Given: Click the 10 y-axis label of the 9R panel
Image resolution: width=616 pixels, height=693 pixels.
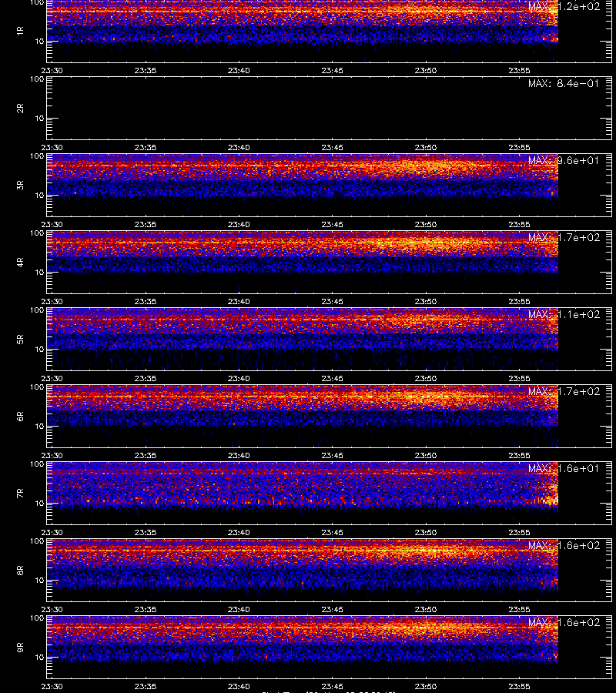Looking at the screenshot, I should point(39,658).
